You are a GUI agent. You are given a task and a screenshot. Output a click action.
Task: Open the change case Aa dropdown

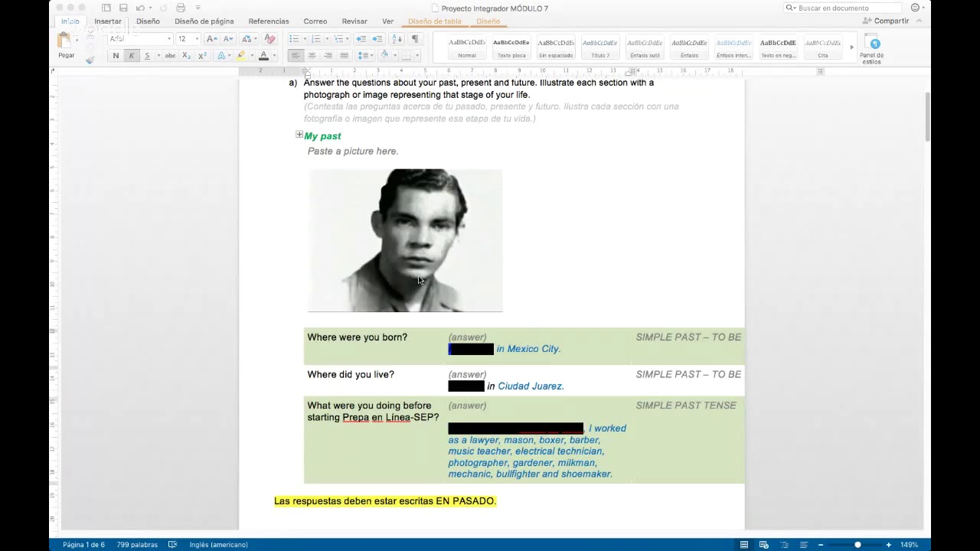point(248,38)
